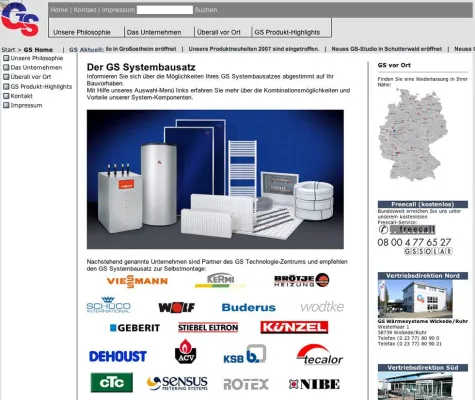
Task: Click GS Wärmesysteme Wickede/Ruhr address title
Action: pyautogui.click(x=423, y=321)
